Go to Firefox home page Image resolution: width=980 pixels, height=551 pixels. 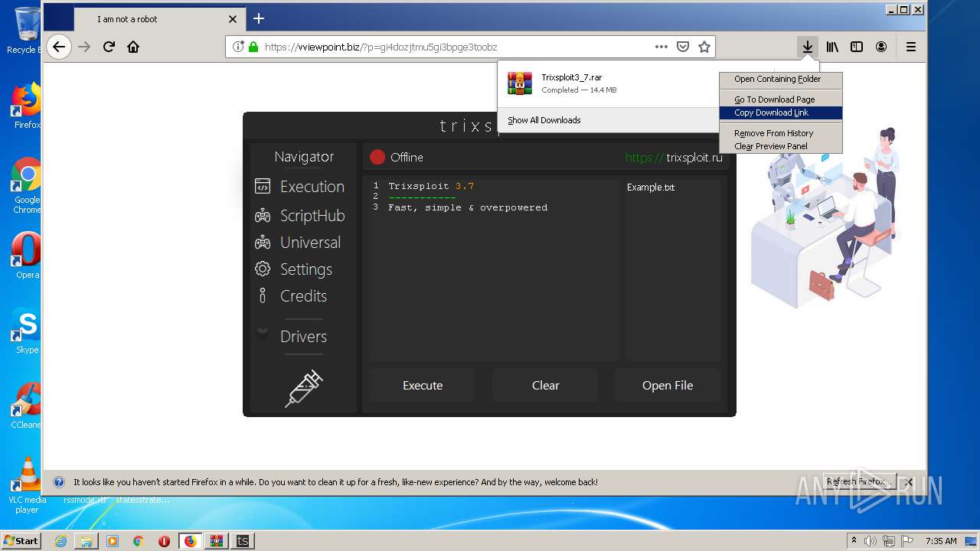(133, 47)
